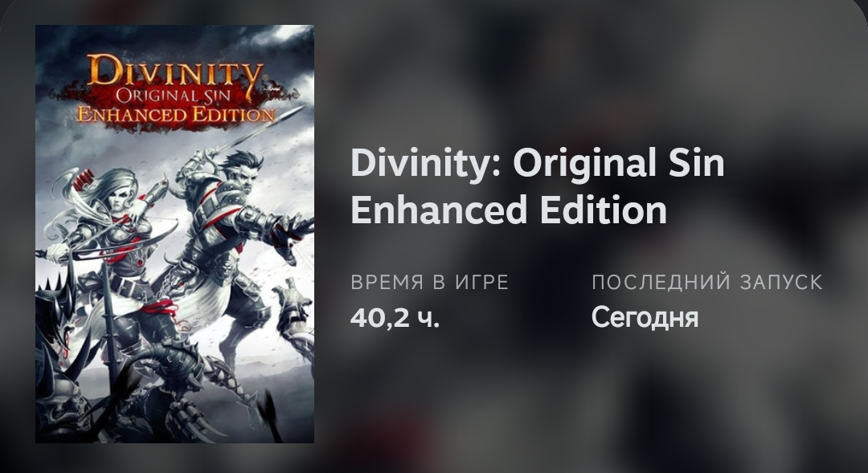Open the Divinity: Original Sin cover thumbnail

[175, 234]
